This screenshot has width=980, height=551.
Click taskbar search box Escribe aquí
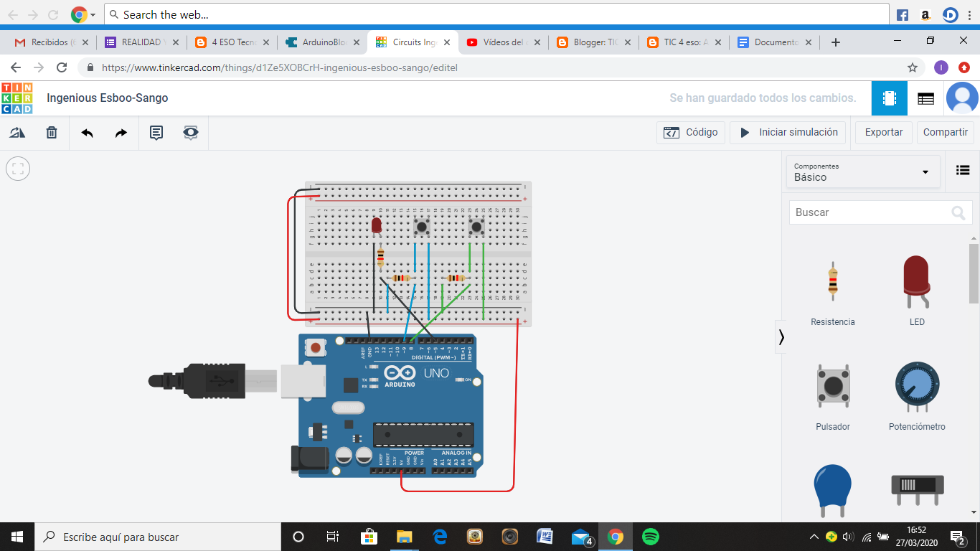coord(158,537)
